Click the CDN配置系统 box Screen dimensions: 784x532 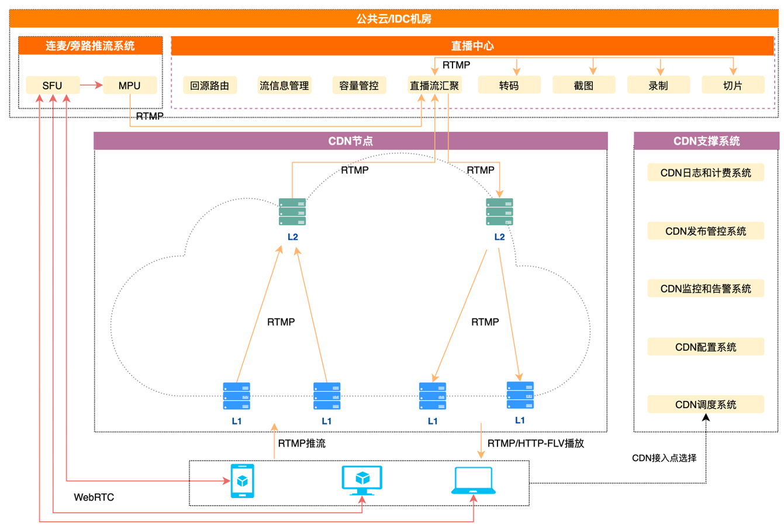click(x=706, y=347)
